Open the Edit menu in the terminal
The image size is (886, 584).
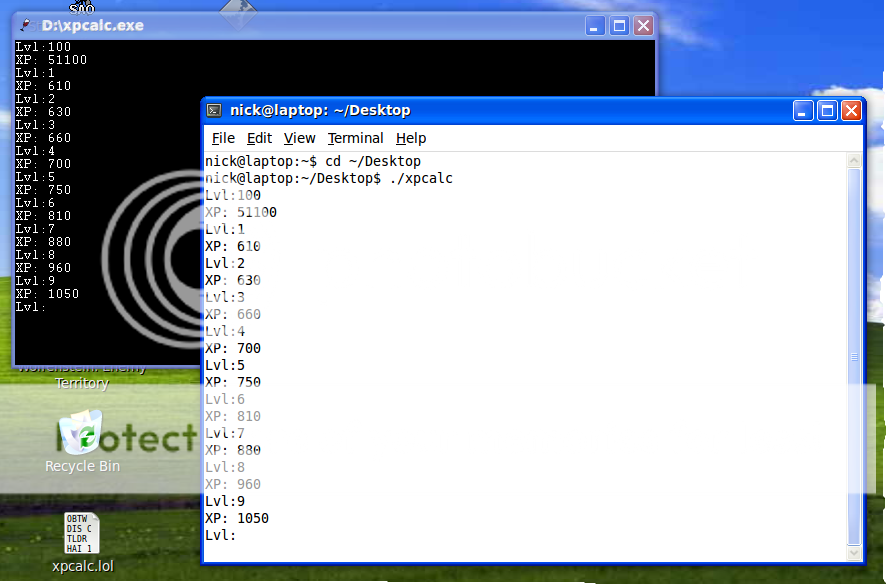(x=259, y=138)
